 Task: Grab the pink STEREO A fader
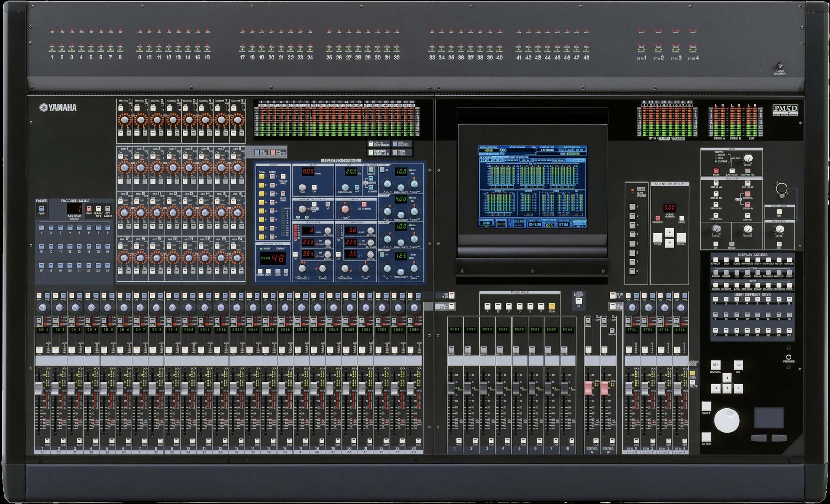coord(589,388)
